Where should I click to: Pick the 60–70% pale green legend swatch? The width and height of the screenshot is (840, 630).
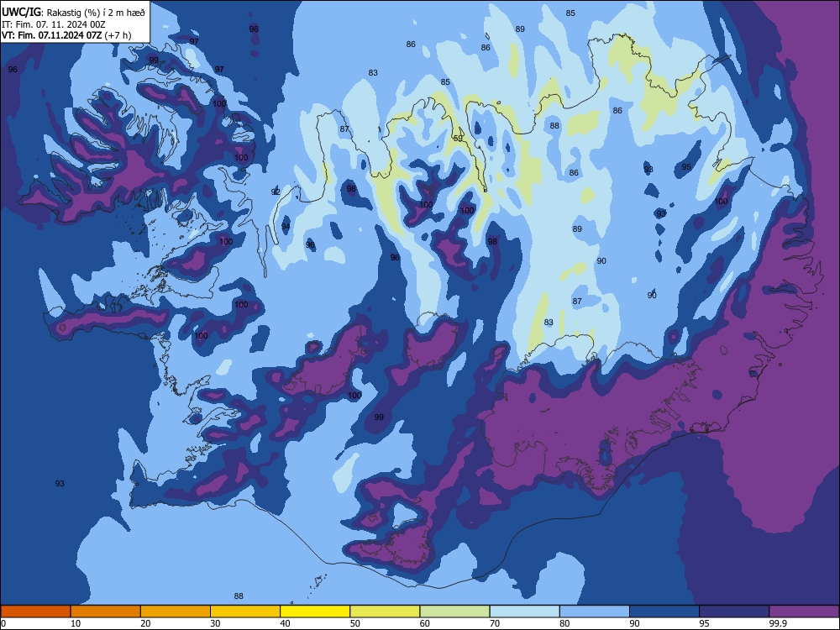(x=454, y=612)
